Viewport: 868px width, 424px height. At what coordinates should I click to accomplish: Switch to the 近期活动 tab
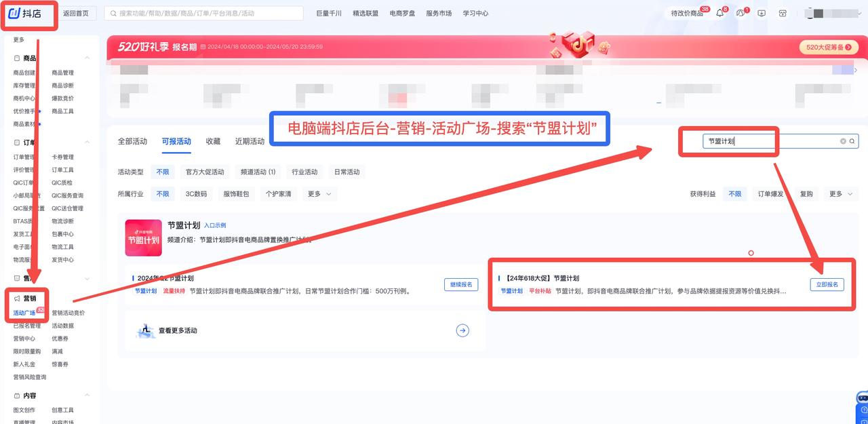pyautogui.click(x=250, y=141)
